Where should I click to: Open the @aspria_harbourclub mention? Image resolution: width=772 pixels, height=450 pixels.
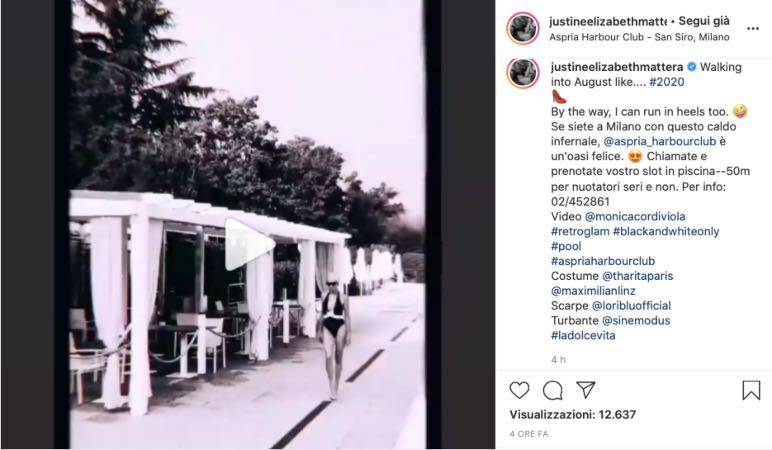point(659,141)
